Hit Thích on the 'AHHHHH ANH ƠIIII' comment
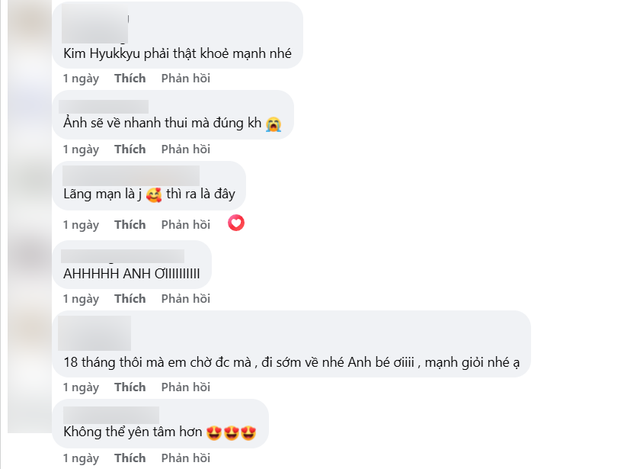This screenshot has width=640, height=469. (x=130, y=298)
